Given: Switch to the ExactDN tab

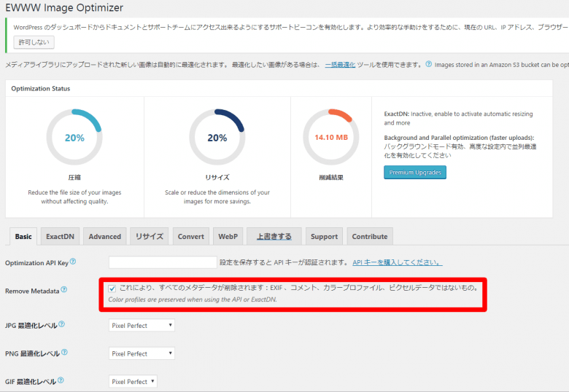Looking at the screenshot, I should (x=60, y=237).
